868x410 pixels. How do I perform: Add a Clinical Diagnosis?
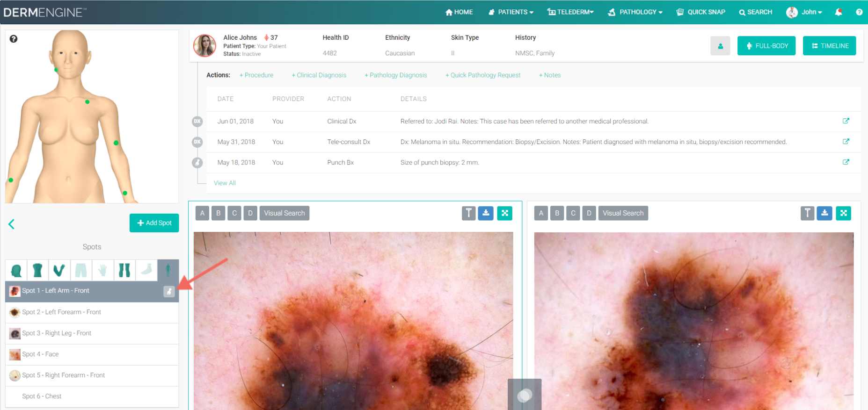point(319,75)
